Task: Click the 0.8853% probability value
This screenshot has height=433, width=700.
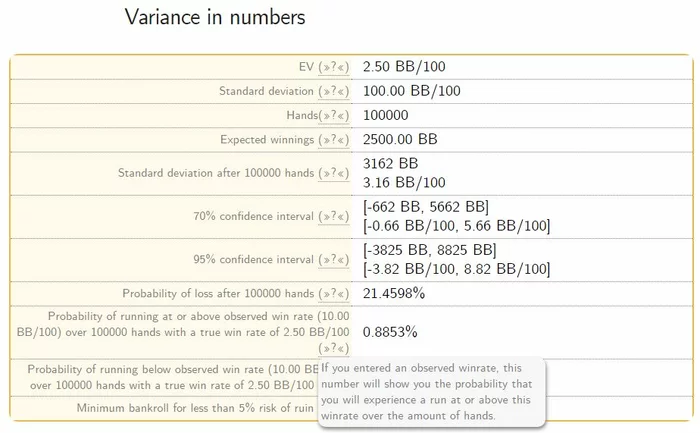Action: (390, 331)
